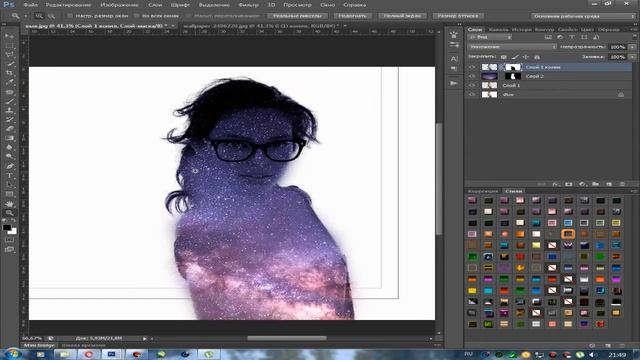Select the Eraser tool
640x360 pixels.
(x=9, y=129)
